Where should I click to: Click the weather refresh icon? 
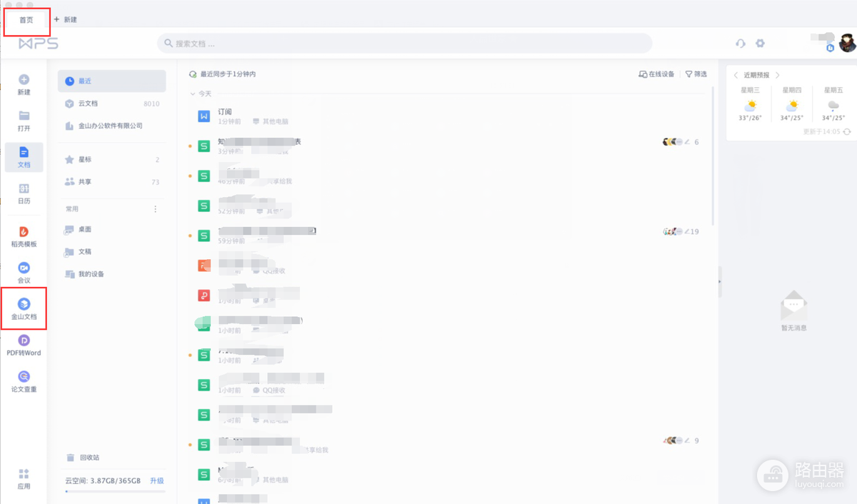[847, 131]
